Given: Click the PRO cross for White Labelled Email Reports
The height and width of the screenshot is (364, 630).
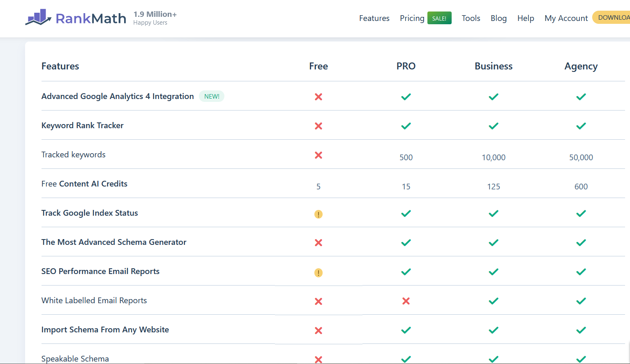Looking at the screenshot, I should point(406,301).
